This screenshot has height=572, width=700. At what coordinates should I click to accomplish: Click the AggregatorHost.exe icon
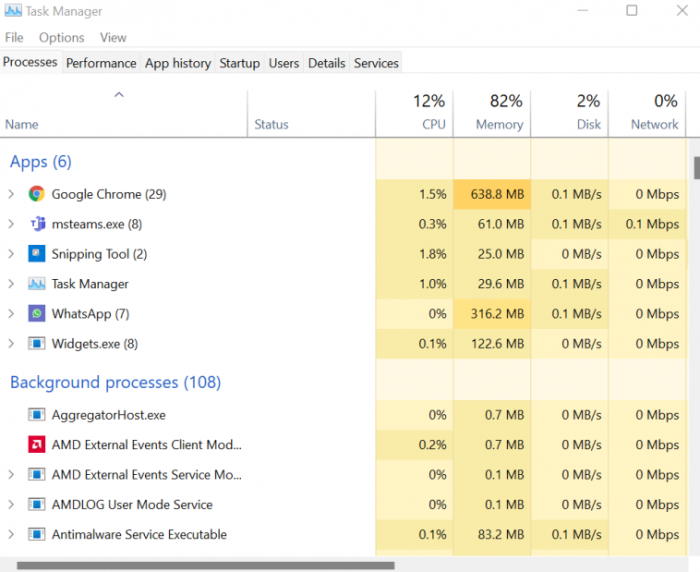tap(37, 415)
